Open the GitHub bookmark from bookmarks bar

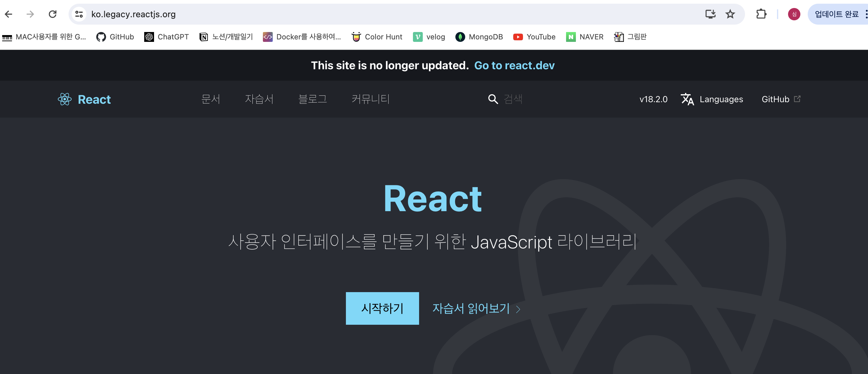tap(115, 37)
